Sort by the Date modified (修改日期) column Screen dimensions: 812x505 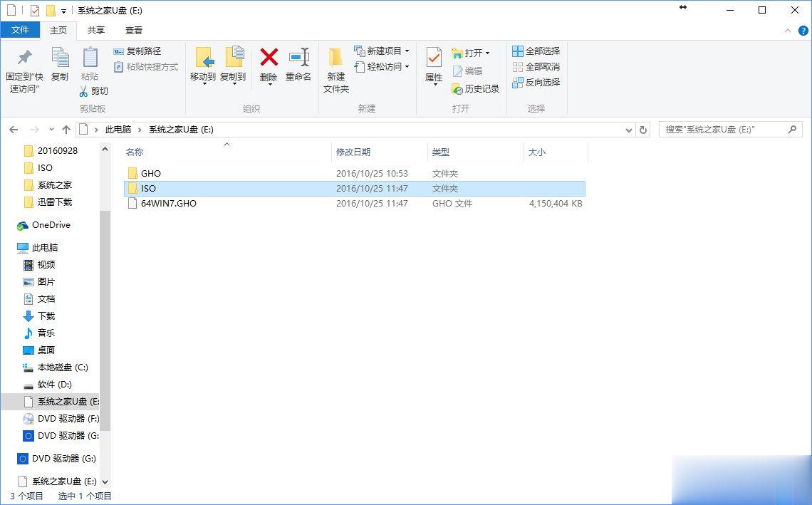click(x=353, y=152)
